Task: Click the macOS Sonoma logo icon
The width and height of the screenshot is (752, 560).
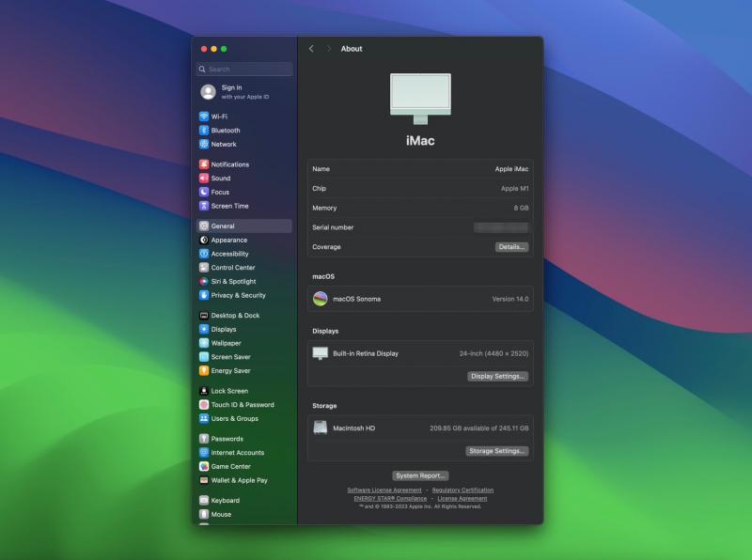Action: 321,299
